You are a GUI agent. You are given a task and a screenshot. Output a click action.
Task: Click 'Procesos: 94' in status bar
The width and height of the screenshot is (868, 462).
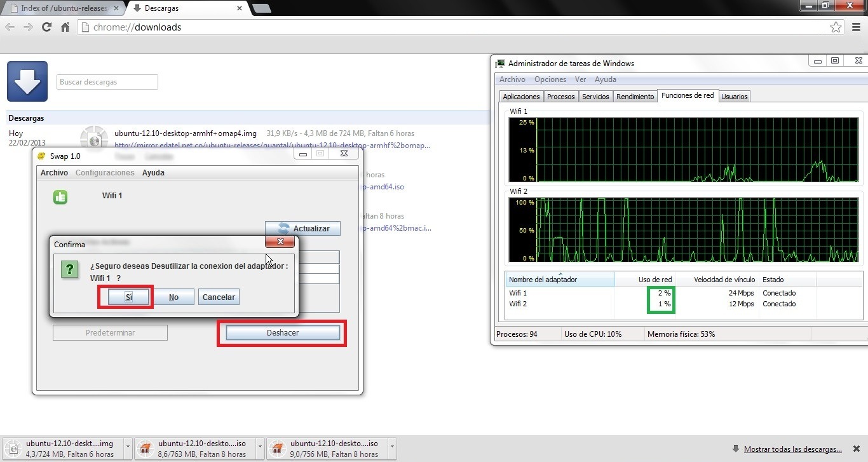click(x=517, y=334)
